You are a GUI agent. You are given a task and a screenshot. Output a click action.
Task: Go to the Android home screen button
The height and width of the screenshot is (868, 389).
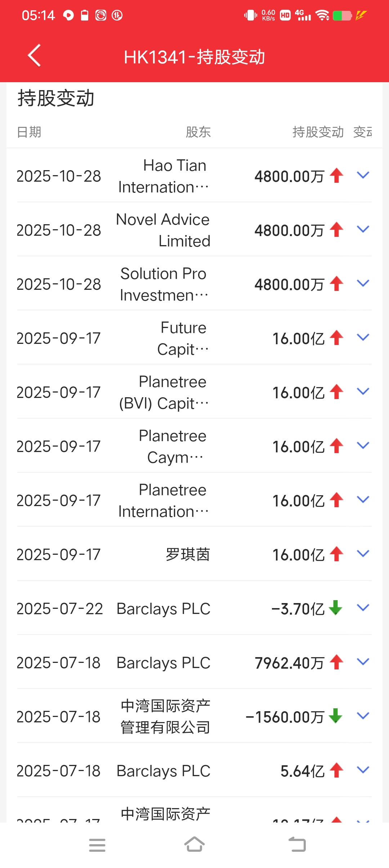(x=194, y=844)
